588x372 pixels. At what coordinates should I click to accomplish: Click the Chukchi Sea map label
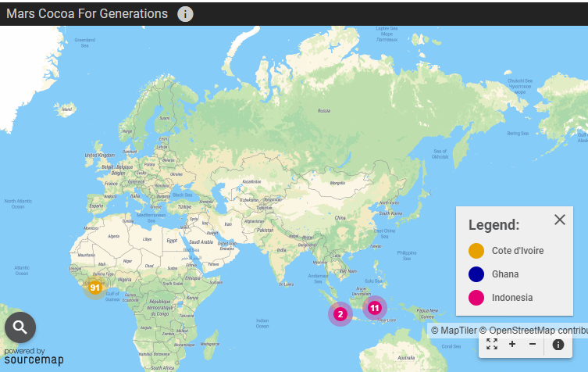coord(520,86)
